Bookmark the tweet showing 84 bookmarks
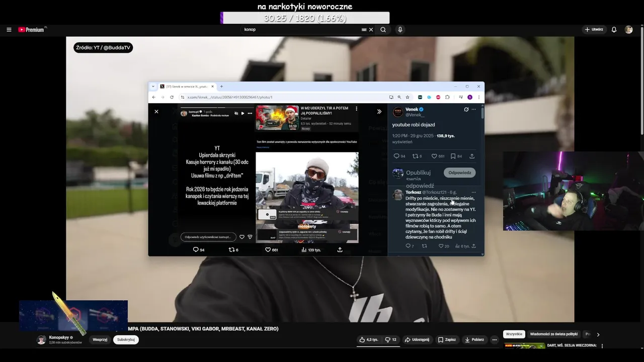This screenshot has width=644, height=362. coord(456,156)
